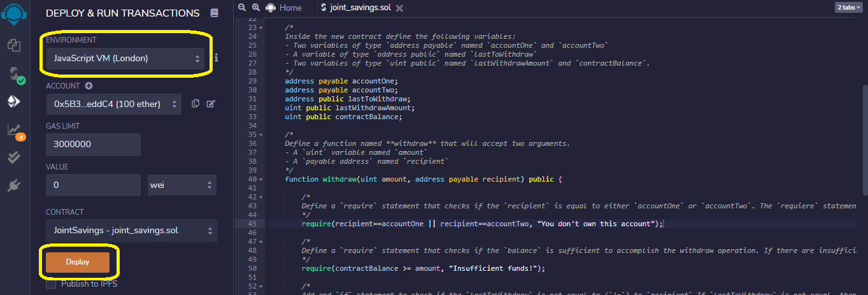Close the joint_savings.sol tab
Screen dimensions: 868x295
(x=399, y=8)
